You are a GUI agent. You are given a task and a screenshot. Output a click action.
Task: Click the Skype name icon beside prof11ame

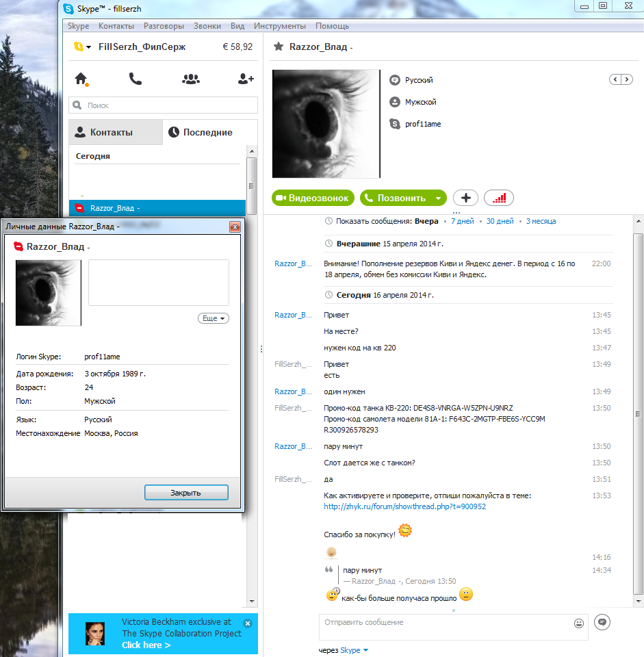(x=394, y=124)
